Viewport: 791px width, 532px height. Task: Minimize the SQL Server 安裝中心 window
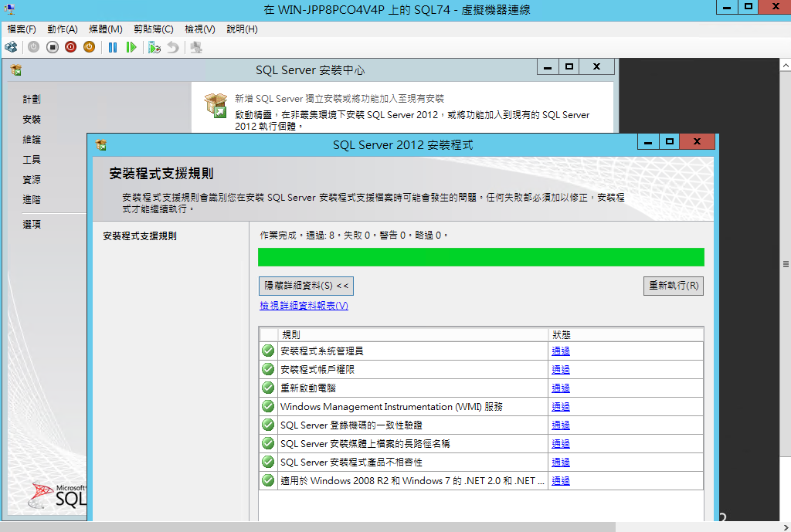pos(548,67)
